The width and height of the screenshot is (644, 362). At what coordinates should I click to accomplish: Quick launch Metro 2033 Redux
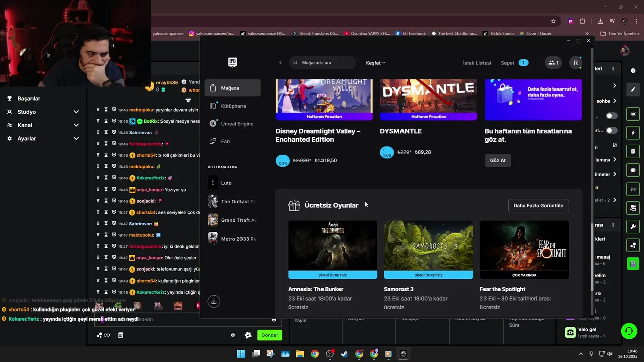[232, 239]
